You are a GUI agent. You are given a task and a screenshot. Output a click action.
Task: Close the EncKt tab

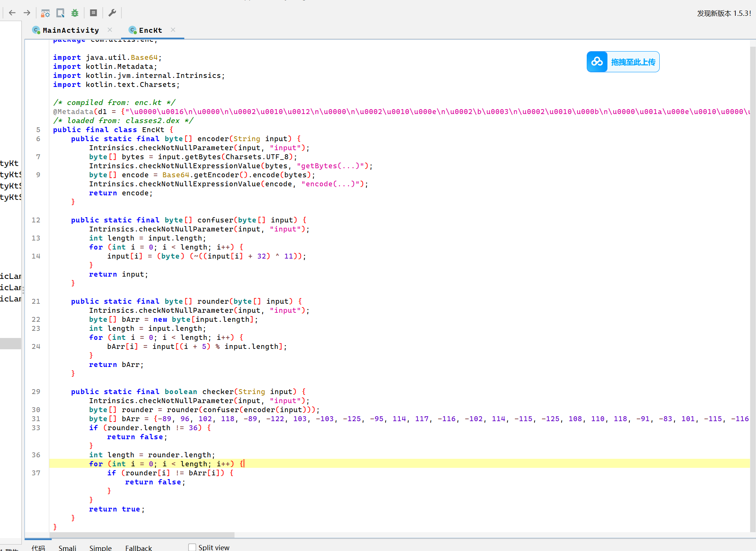(173, 30)
